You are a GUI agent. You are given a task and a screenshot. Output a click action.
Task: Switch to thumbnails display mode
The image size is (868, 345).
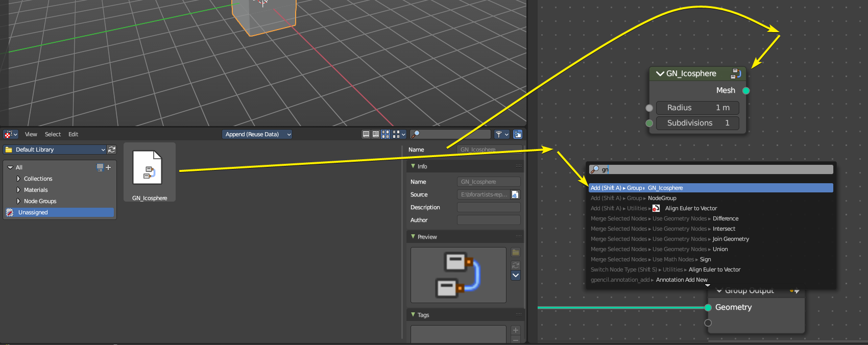click(385, 134)
